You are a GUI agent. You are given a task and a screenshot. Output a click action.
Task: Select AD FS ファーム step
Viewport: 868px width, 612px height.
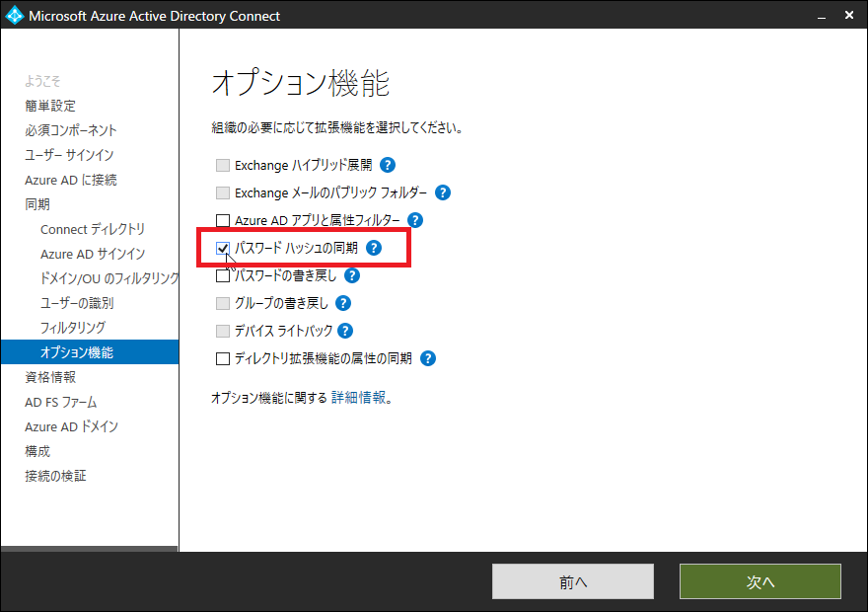pyautogui.click(x=61, y=402)
